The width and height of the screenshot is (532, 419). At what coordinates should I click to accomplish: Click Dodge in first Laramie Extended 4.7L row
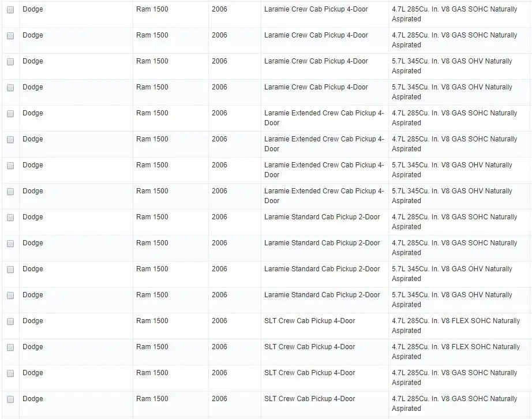(x=32, y=113)
